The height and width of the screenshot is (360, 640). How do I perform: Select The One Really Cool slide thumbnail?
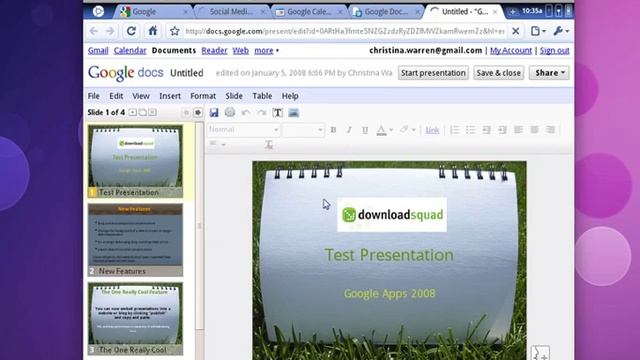(x=135, y=319)
